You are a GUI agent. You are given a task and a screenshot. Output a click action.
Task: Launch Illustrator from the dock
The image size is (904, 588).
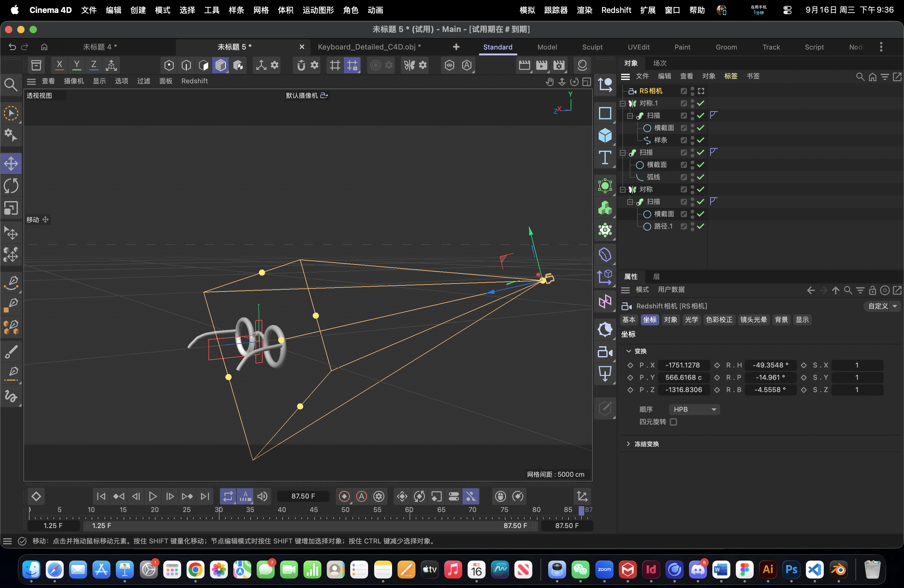point(768,569)
